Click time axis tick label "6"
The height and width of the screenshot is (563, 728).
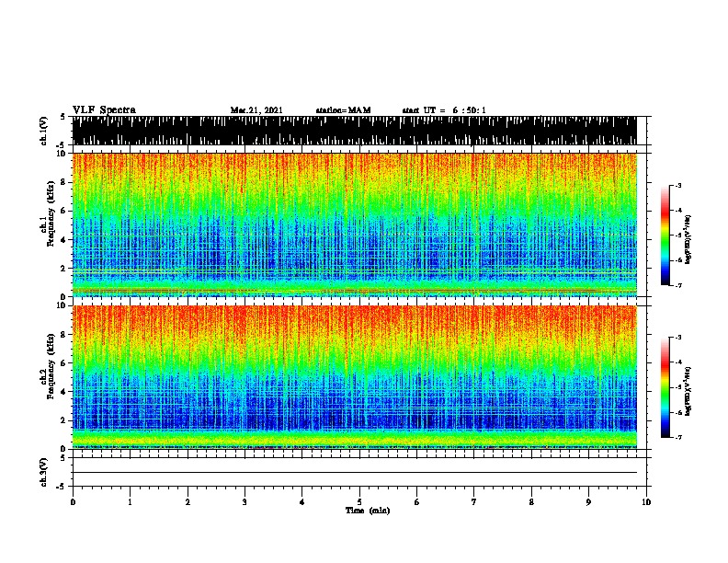click(x=417, y=502)
